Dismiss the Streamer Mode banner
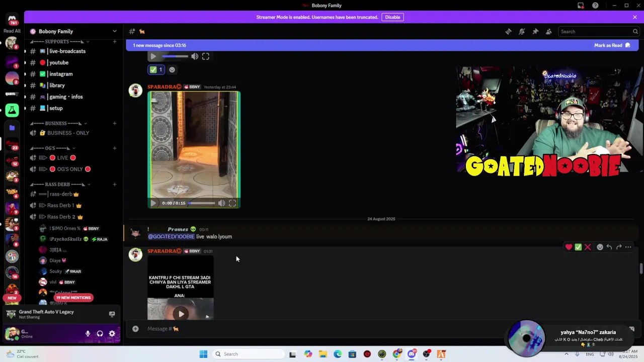The image size is (644, 362). coord(635,17)
